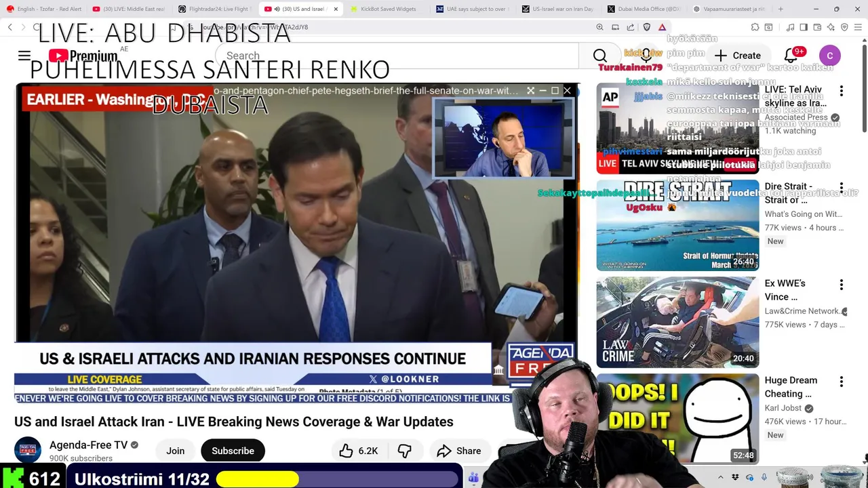Switch to the LIVE: Middle East tab
Image resolution: width=868 pixels, height=488 pixels.
pyautogui.click(x=129, y=9)
